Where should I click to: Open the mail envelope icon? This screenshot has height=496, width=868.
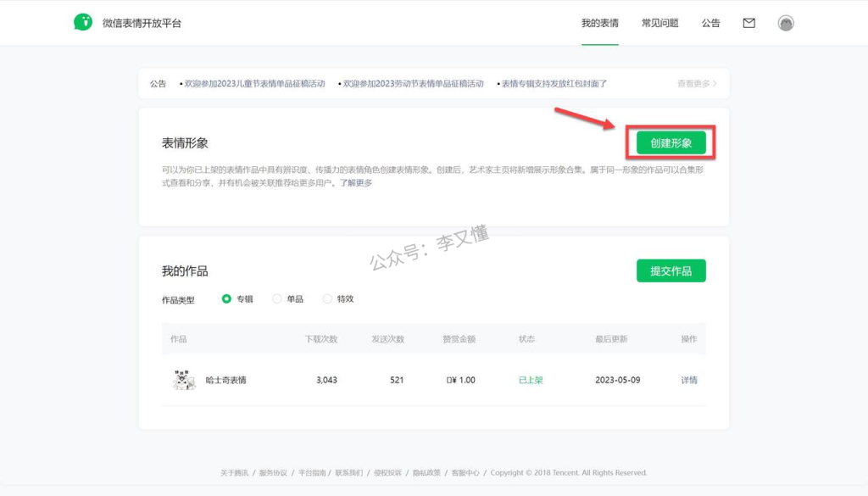[x=748, y=23]
